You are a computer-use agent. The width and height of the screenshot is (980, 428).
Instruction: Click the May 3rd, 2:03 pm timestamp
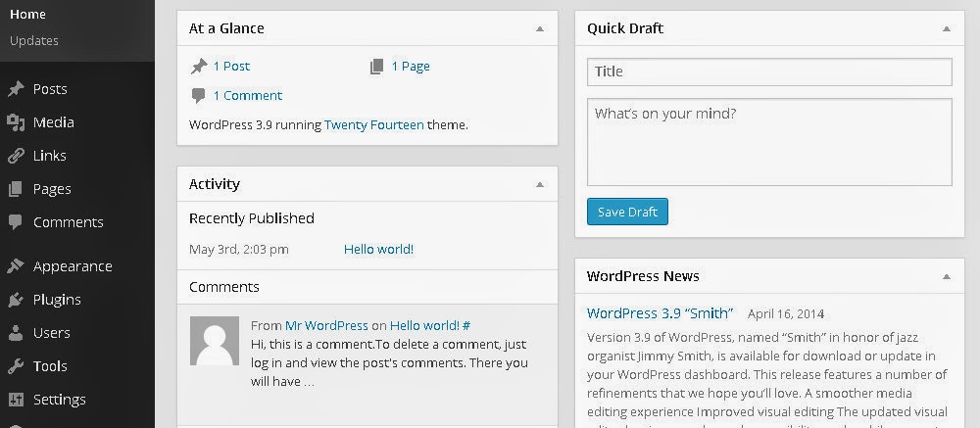click(239, 250)
